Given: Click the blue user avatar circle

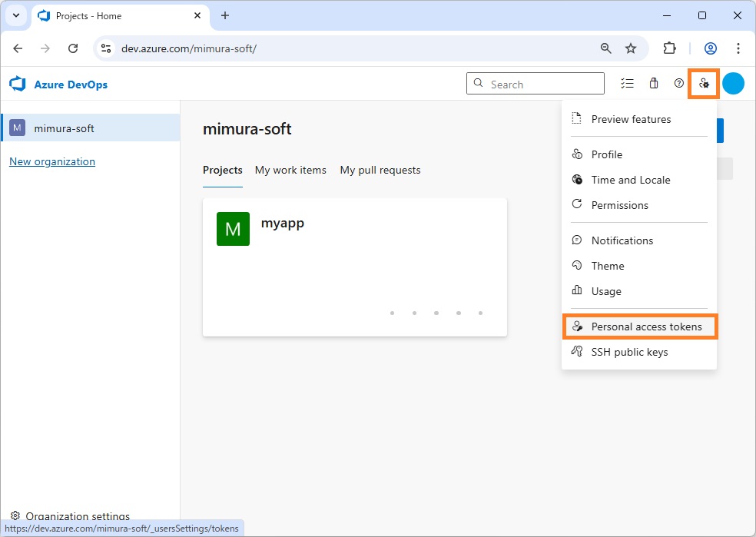Looking at the screenshot, I should tap(733, 84).
